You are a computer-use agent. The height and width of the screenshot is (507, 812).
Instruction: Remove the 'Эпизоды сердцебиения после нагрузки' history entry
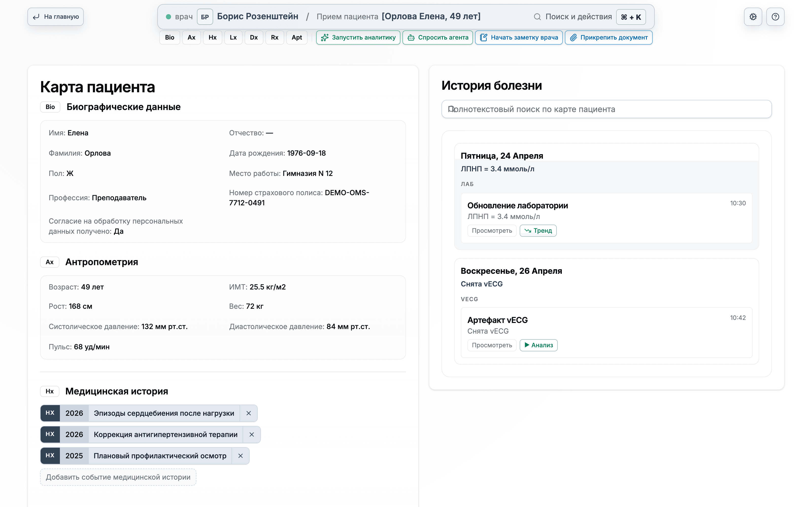tap(249, 413)
